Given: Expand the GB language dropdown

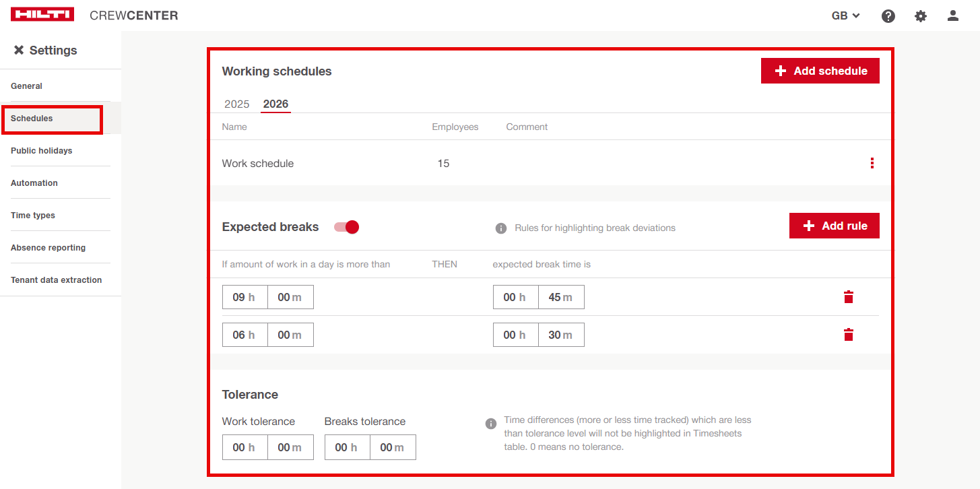Looking at the screenshot, I should (846, 15).
